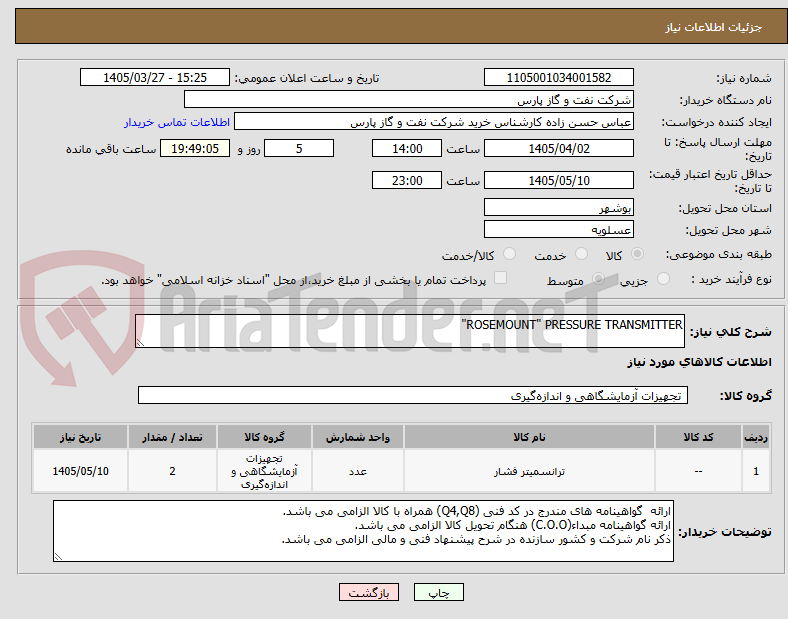Choose the جزیی purchase type radio
Image resolution: width=788 pixels, height=619 pixels.
pyautogui.click(x=663, y=278)
